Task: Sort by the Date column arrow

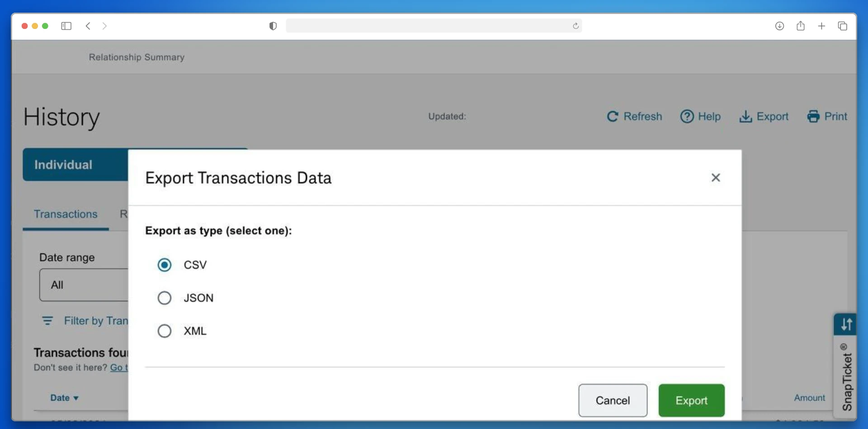Action: pyautogui.click(x=76, y=398)
